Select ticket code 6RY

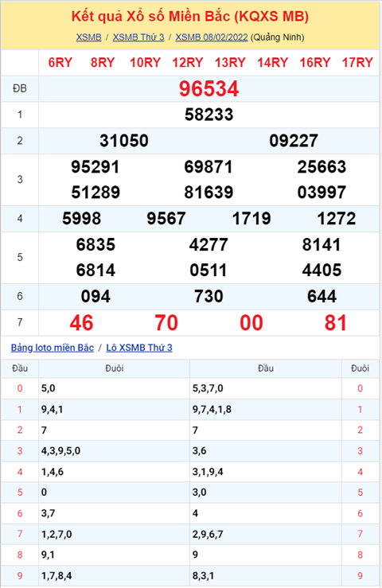point(60,63)
